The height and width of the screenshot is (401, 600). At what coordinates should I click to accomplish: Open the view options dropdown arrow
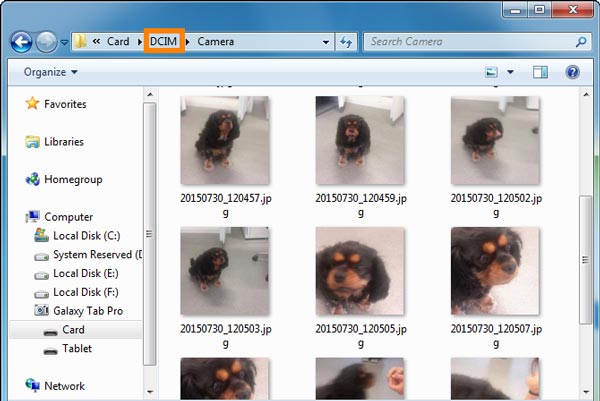[510, 72]
